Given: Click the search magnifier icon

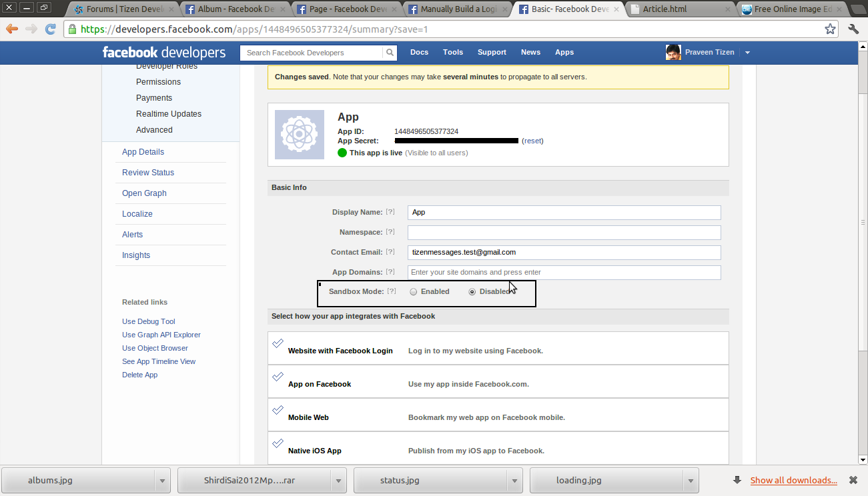Looking at the screenshot, I should [389, 53].
